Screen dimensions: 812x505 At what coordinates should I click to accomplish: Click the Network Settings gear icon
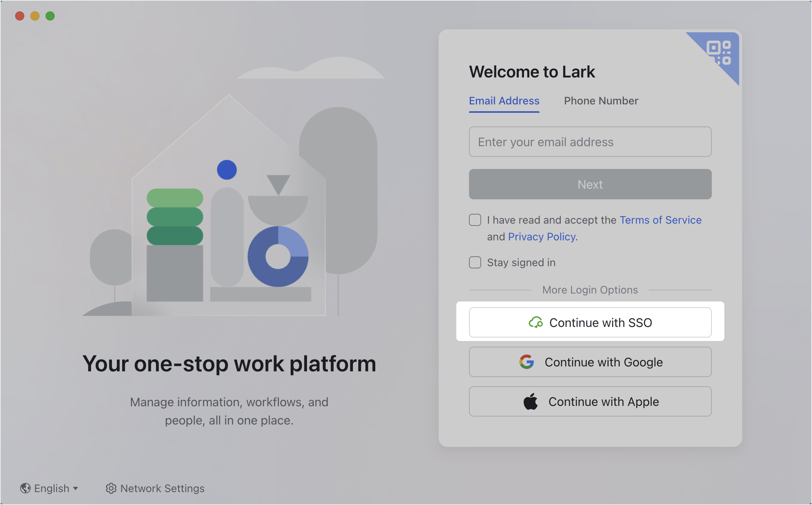click(x=111, y=488)
